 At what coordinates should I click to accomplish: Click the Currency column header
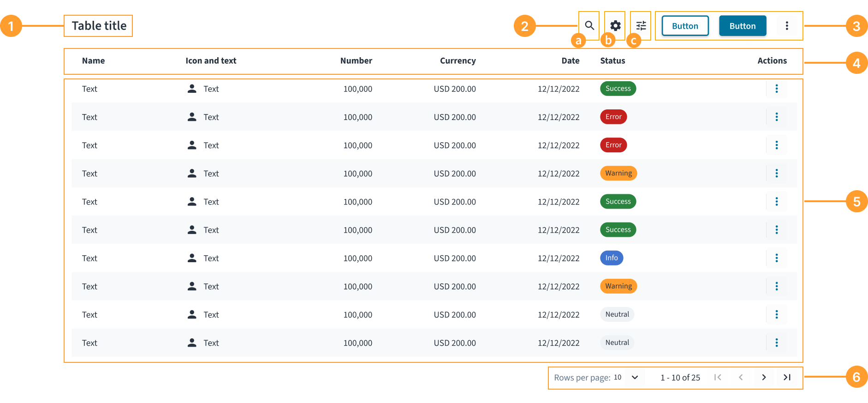458,60
